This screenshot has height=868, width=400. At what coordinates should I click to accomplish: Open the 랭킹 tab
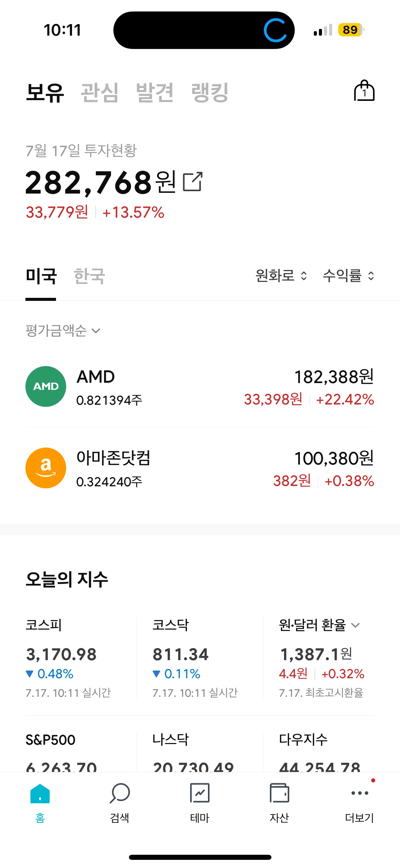(x=210, y=92)
